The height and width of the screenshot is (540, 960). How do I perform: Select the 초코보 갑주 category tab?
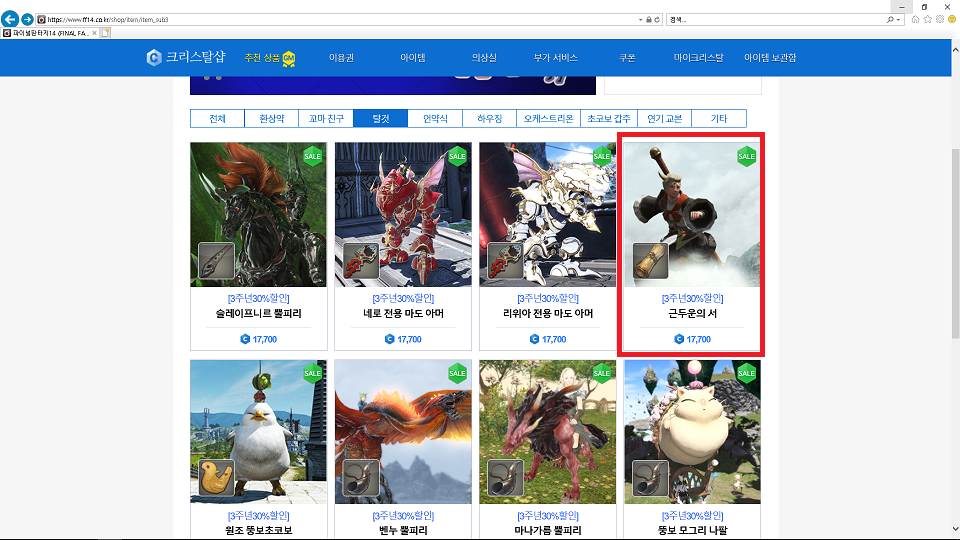pyautogui.click(x=609, y=118)
